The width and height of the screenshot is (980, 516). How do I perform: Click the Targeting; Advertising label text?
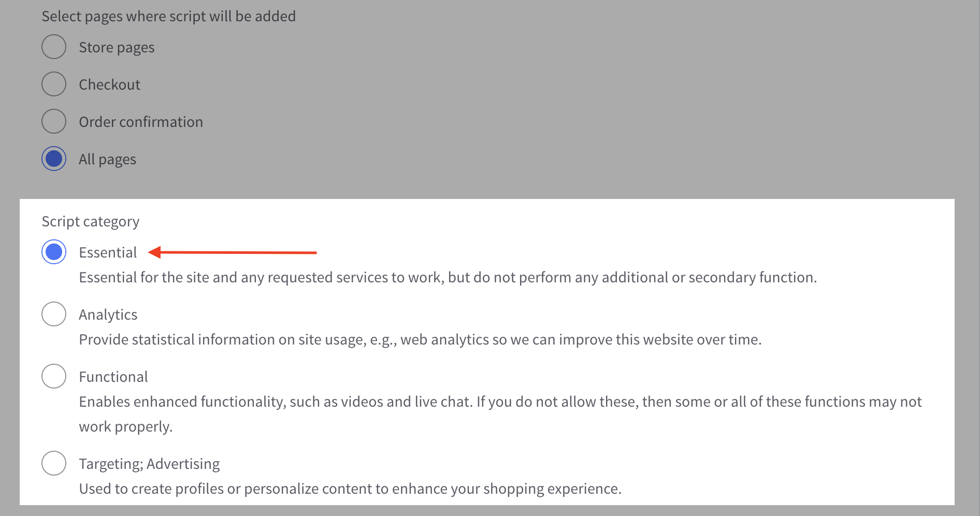(x=149, y=464)
